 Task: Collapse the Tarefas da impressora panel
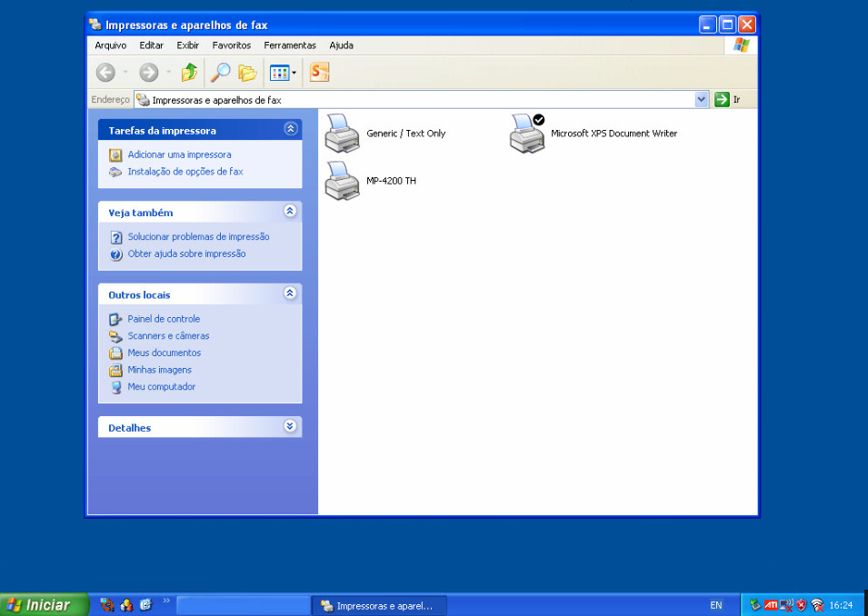(290, 130)
